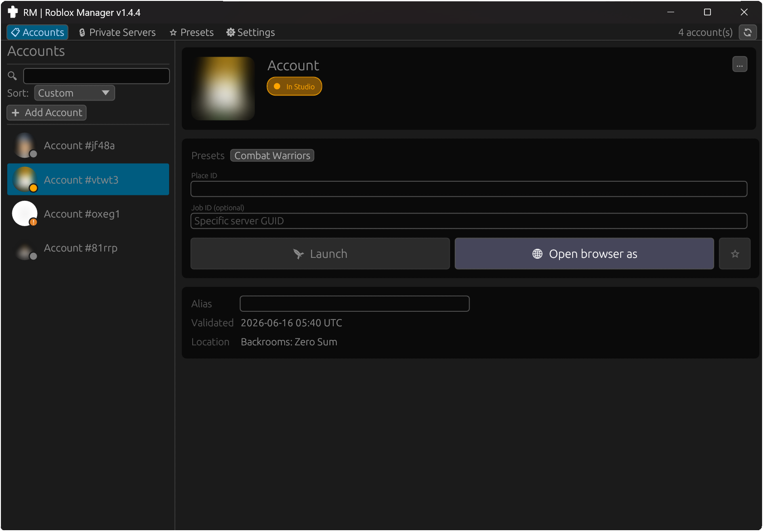Image resolution: width=763 pixels, height=532 pixels.
Task: Click the Roblox Manager app logo
Action: click(x=13, y=12)
